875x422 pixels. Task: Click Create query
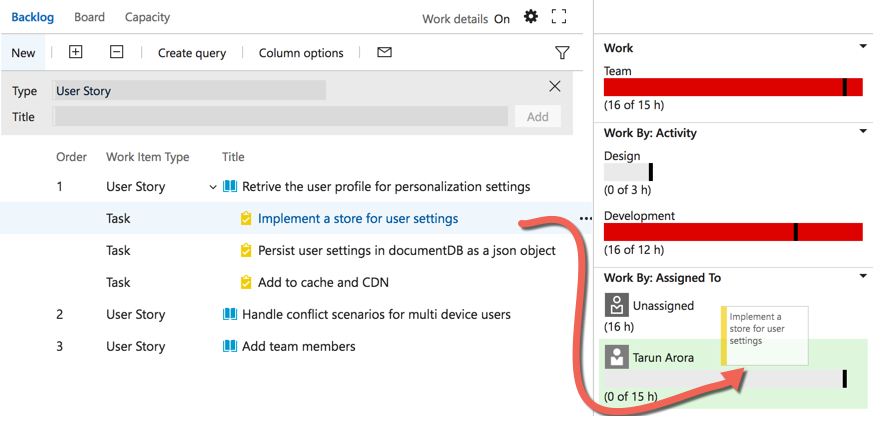coord(192,53)
